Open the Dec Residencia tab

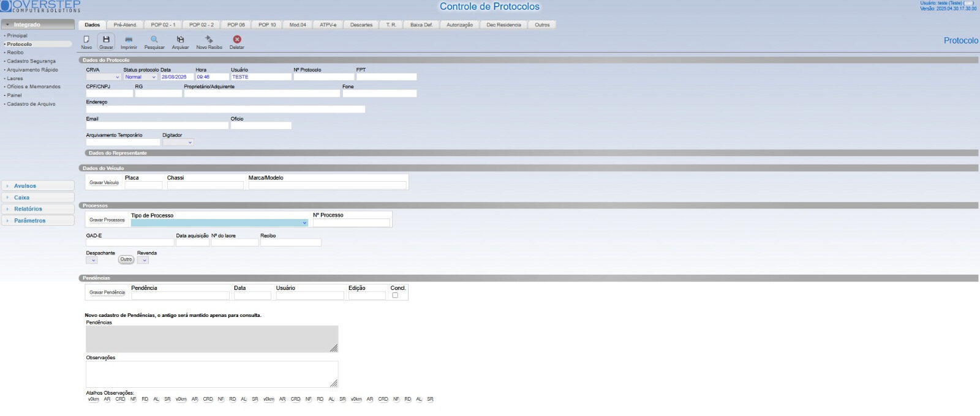coord(503,25)
